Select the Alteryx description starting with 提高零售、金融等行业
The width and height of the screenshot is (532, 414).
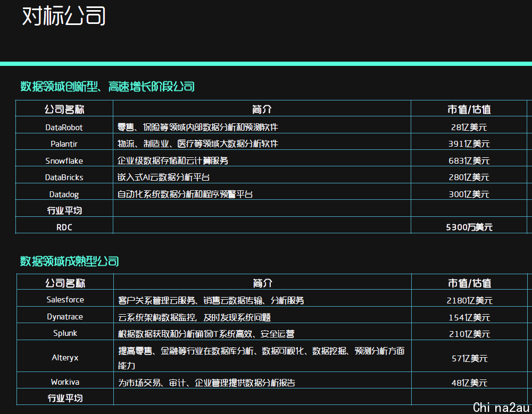click(261, 358)
